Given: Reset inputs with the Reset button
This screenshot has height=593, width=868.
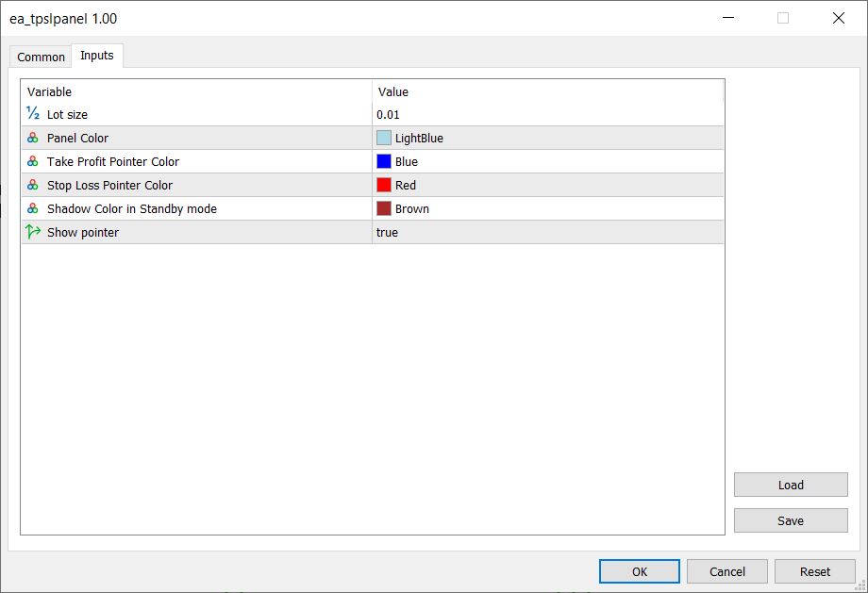Looking at the screenshot, I should 814,571.
